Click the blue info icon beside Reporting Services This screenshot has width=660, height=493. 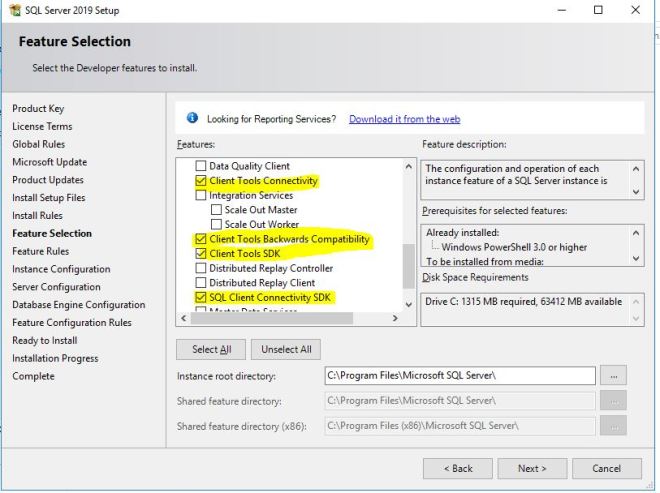[x=193, y=119]
